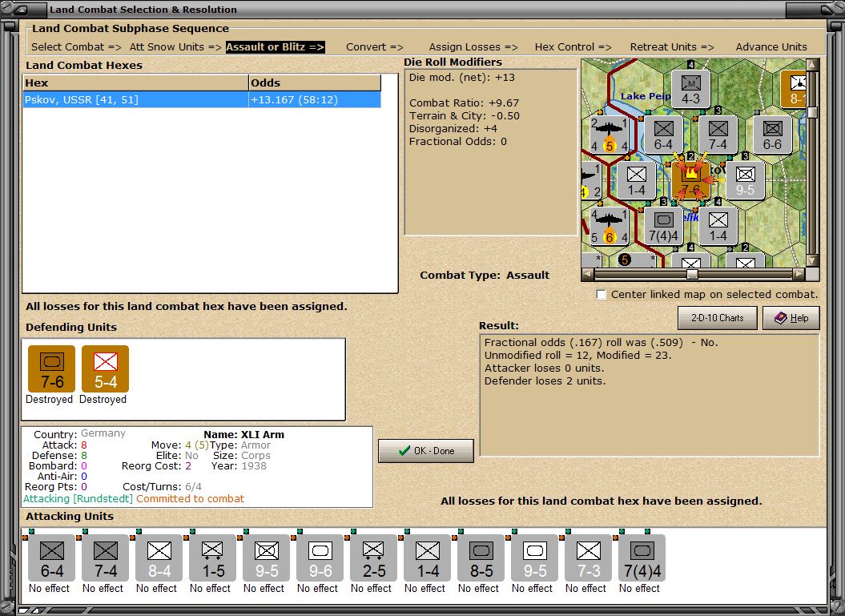Screen dimensions: 845x616
Task: Select the destroyed 5-4 defending unit
Action: (106, 369)
